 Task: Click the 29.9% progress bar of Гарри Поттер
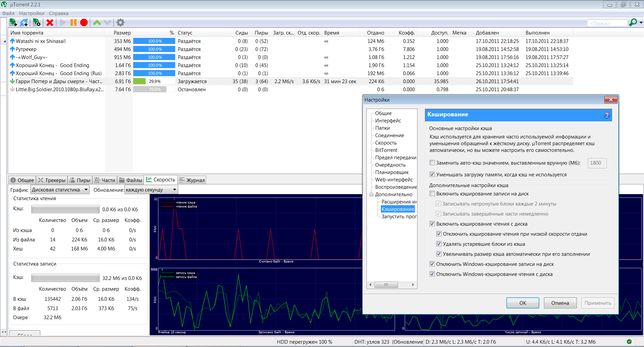(x=154, y=81)
